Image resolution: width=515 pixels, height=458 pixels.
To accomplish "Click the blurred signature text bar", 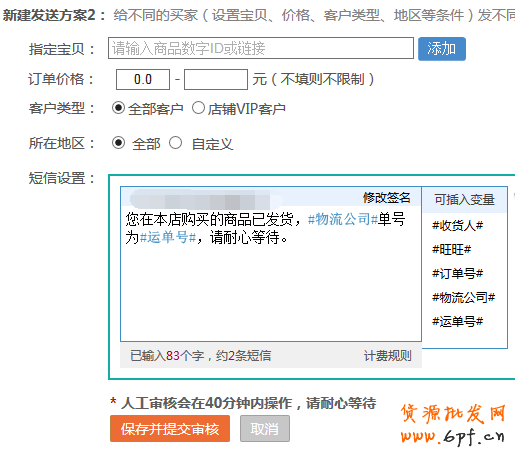I will 206,200.
